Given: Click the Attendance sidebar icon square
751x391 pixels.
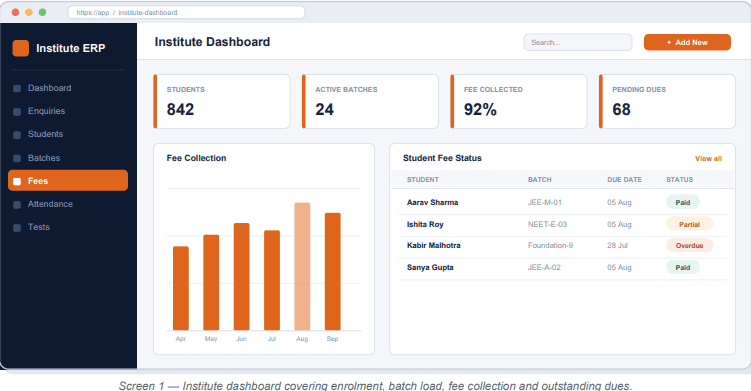Looking at the screenshot, I should [x=17, y=205].
